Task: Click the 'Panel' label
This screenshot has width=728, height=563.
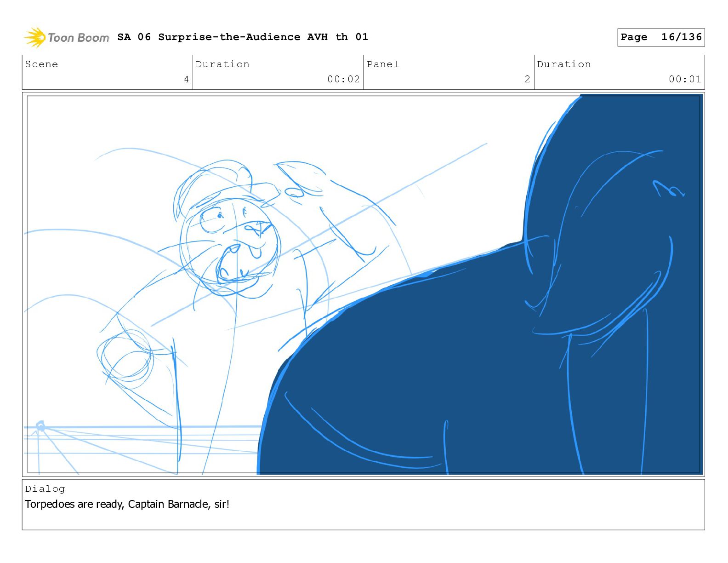Action: tap(383, 64)
